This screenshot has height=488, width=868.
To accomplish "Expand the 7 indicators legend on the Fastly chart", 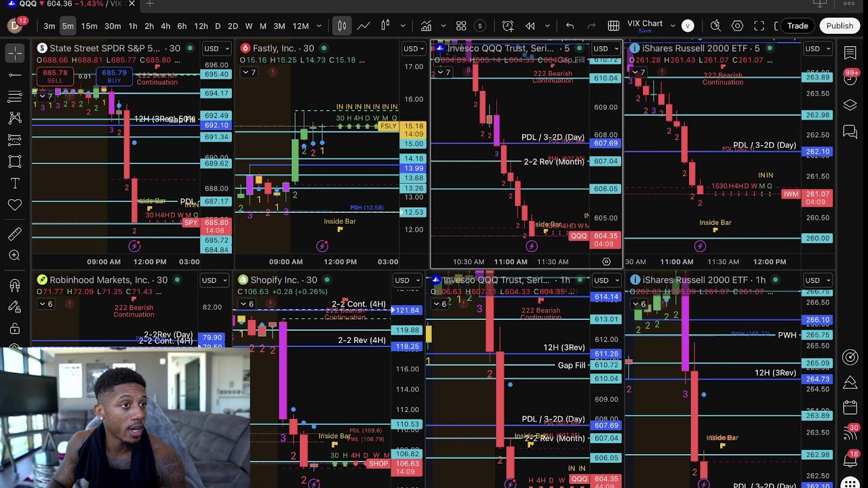I will coord(249,73).
